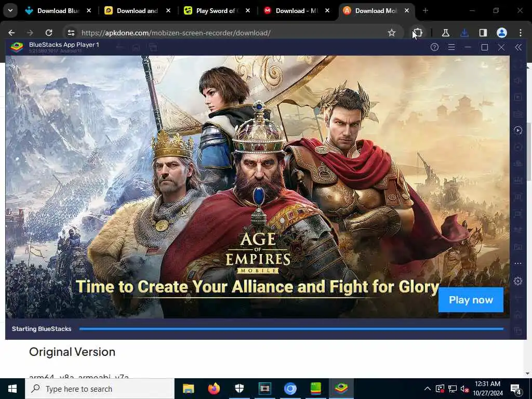Screen dimensions: 532x399
Task: Open BlueStacks settings gear icon
Action: click(x=518, y=281)
